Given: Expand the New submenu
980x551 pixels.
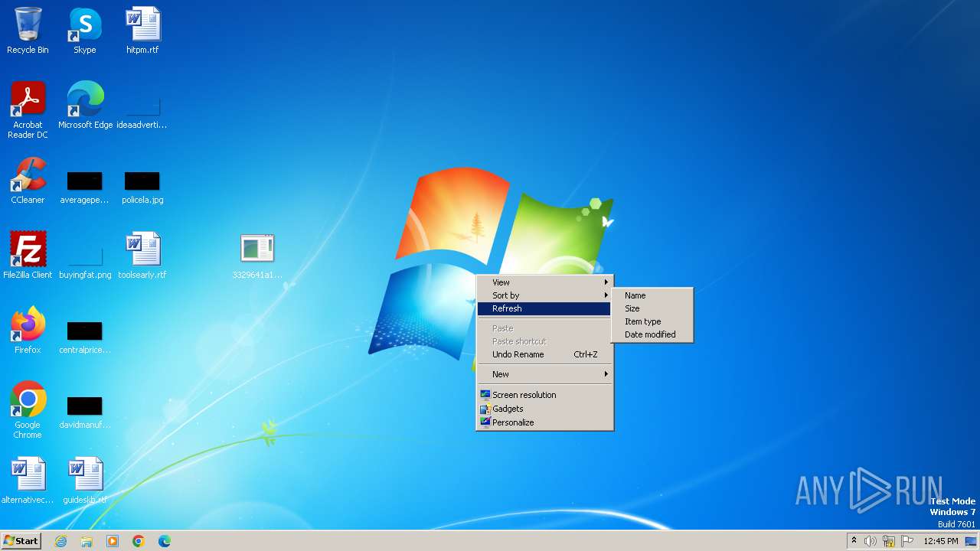Looking at the screenshot, I should 544,374.
